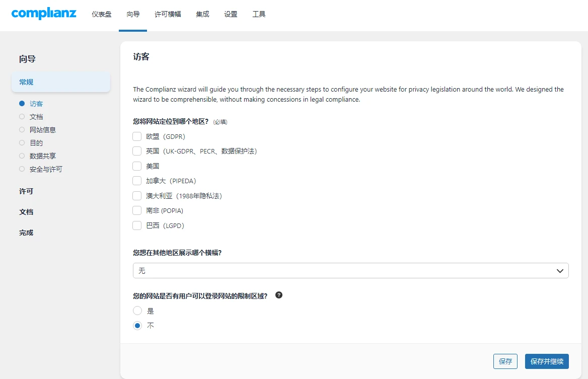588x379 pixels.
Task: Click the 访客 step indicator bullet
Action: (21, 104)
